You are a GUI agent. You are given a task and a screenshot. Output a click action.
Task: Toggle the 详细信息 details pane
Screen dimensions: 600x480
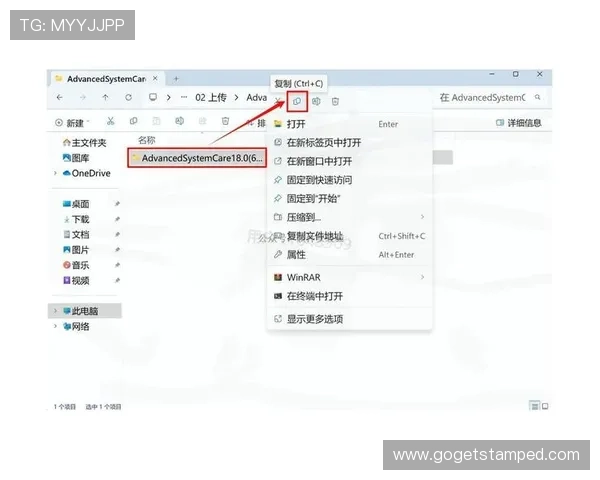click(518, 123)
